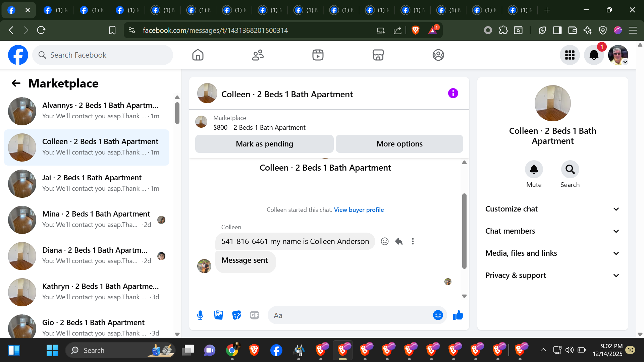React to Colleen's message with emoji
The width and height of the screenshot is (644, 362).
pos(385,241)
